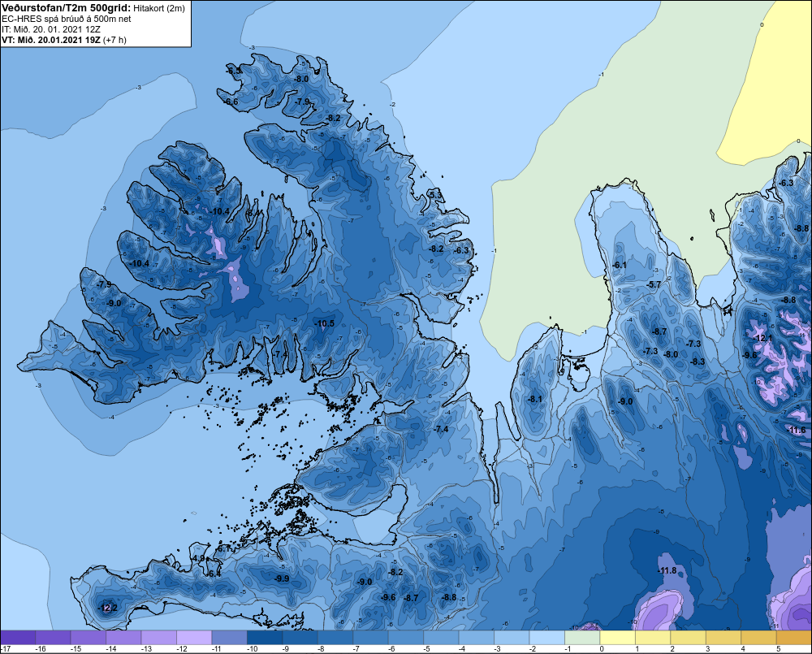Click the -12.2 temperature value on the map
The image size is (812, 654).
(108, 608)
